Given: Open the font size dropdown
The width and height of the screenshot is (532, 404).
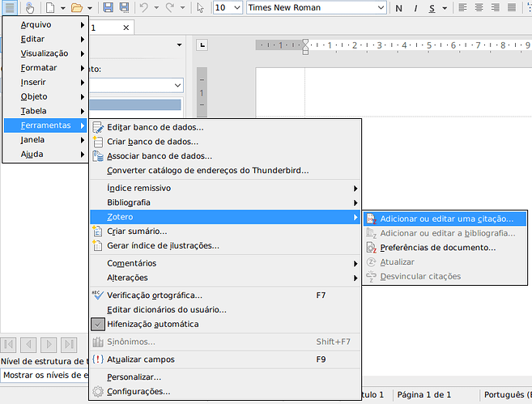Looking at the screenshot, I should tap(236, 8).
